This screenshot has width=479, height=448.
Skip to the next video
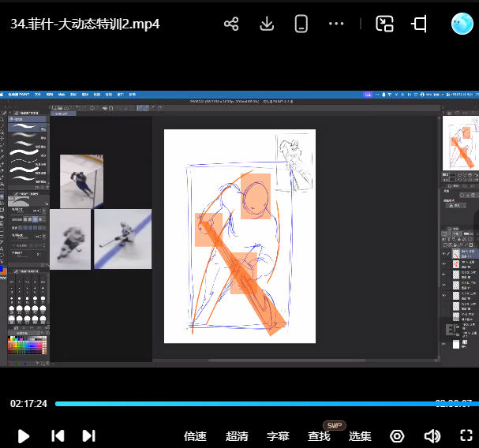coord(89,436)
